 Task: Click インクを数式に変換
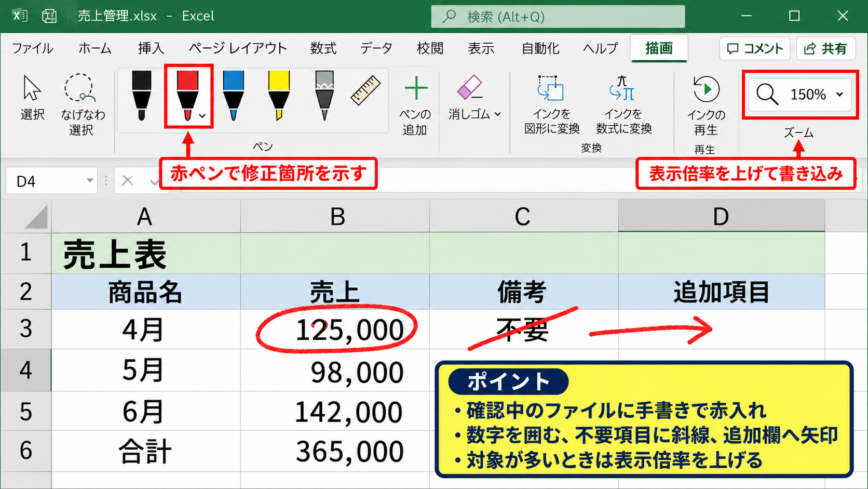623,105
